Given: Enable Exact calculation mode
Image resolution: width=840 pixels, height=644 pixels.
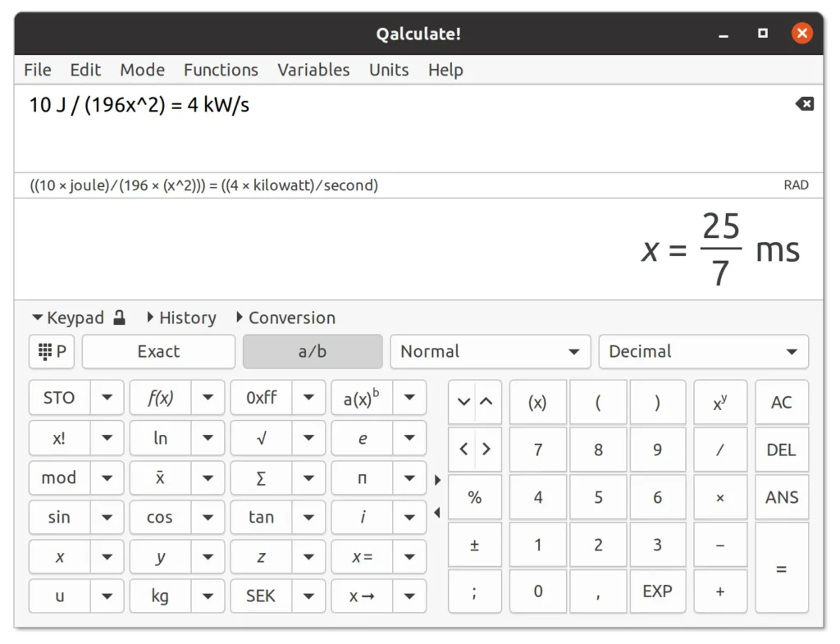Looking at the screenshot, I should [157, 351].
